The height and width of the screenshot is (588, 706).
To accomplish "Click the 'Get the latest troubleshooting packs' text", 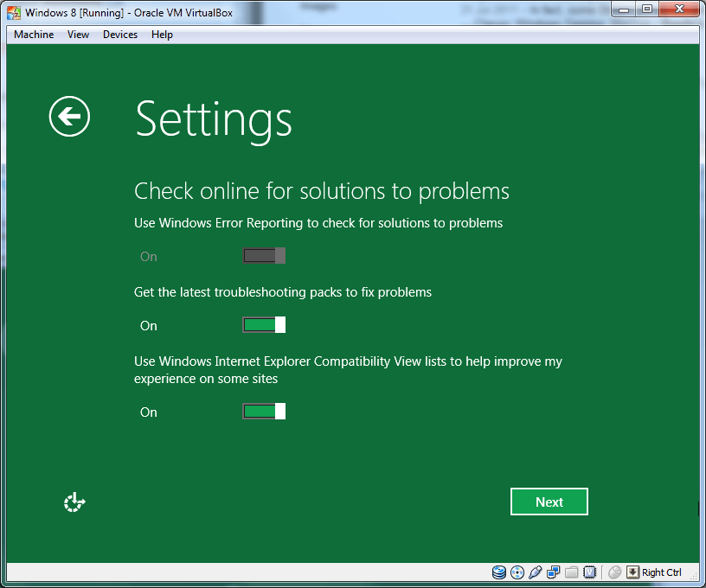I will pyautogui.click(x=283, y=292).
